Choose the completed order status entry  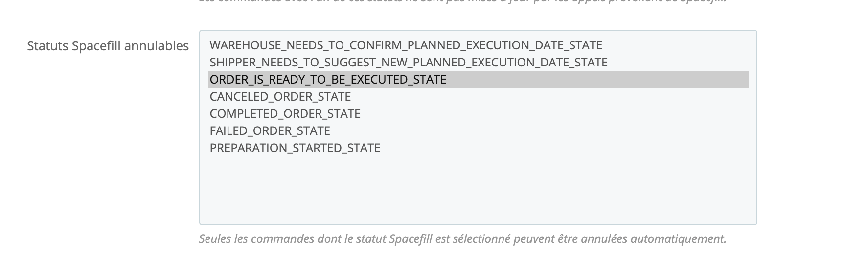pyautogui.click(x=285, y=114)
